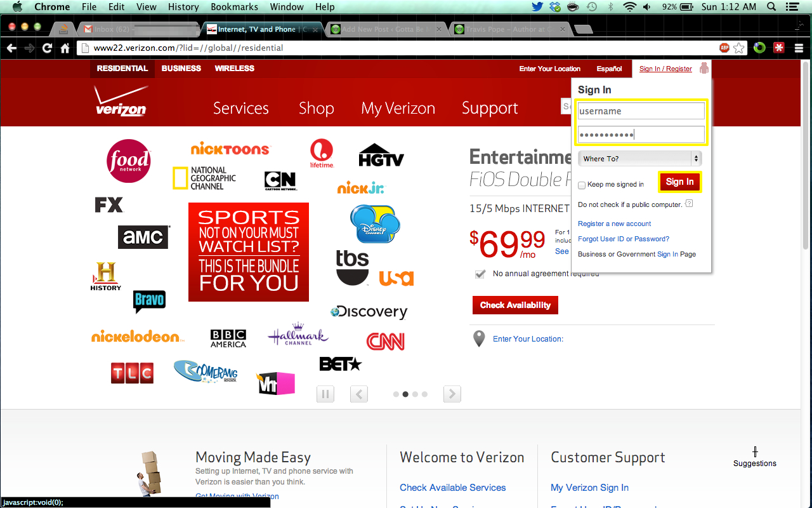
Task: Open the History menu
Action: click(183, 7)
